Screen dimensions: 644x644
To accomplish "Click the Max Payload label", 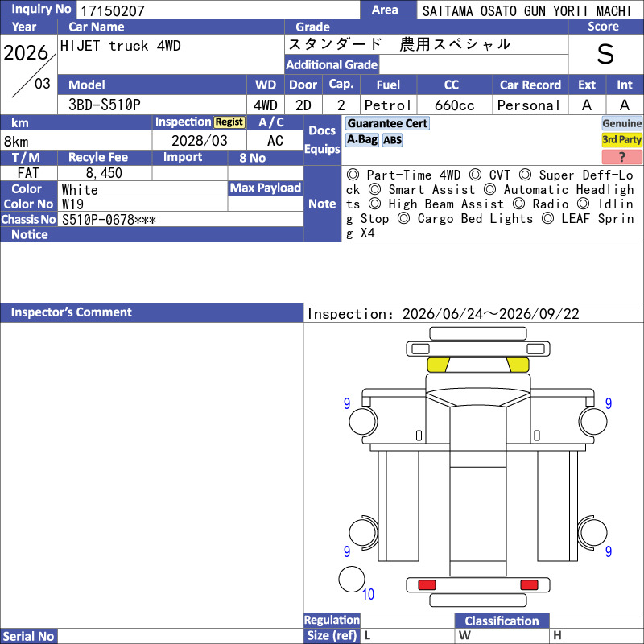I will tap(266, 188).
